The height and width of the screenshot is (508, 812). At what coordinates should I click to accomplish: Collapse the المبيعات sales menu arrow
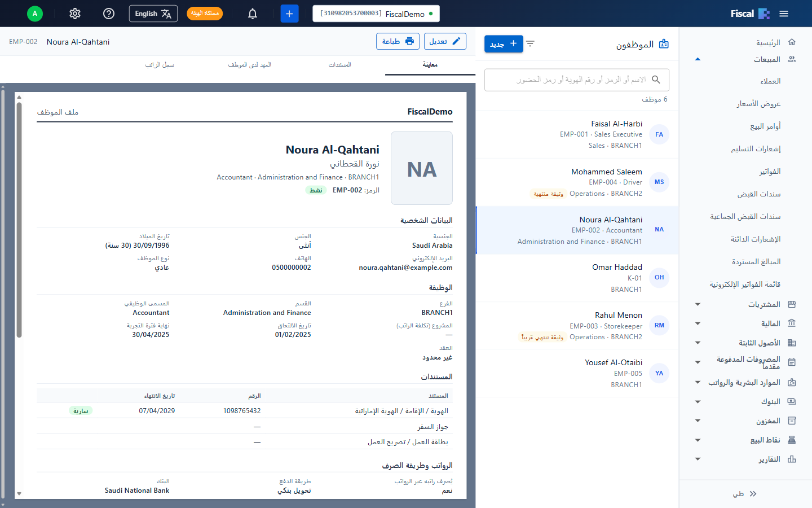[x=698, y=59]
